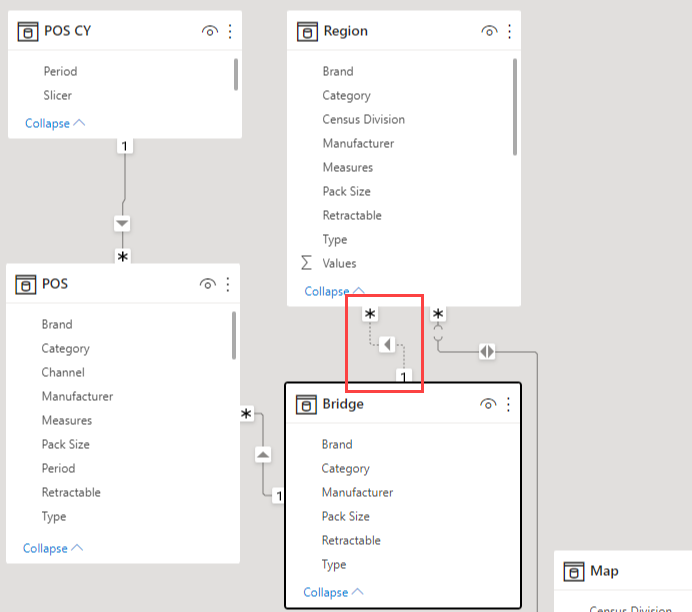Toggle visibility of Region table
This screenshot has width=692, height=612.
489,31
